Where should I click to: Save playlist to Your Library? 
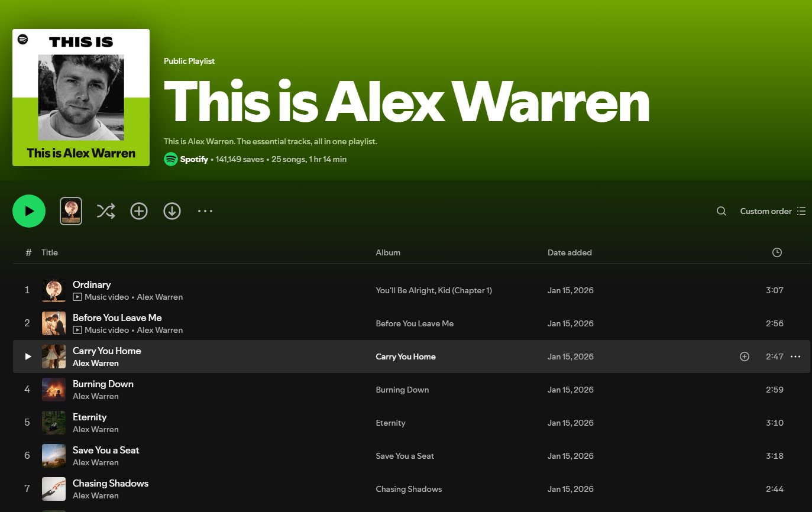coord(139,211)
